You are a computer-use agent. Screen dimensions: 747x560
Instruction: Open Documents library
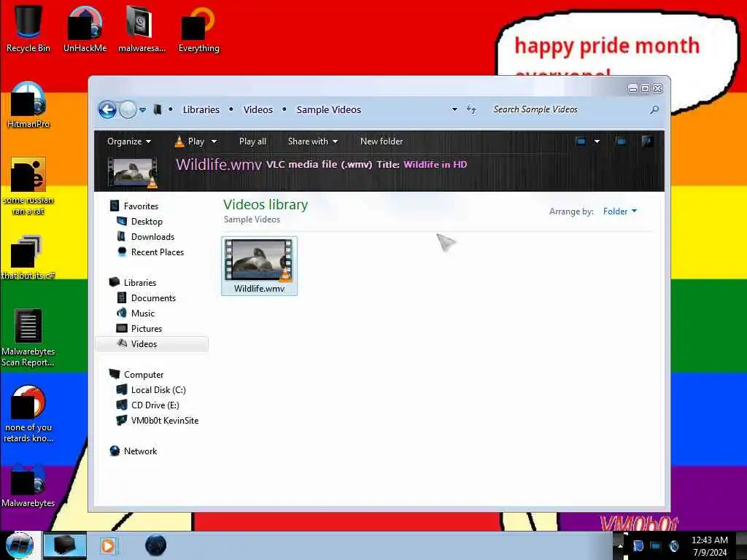point(153,298)
